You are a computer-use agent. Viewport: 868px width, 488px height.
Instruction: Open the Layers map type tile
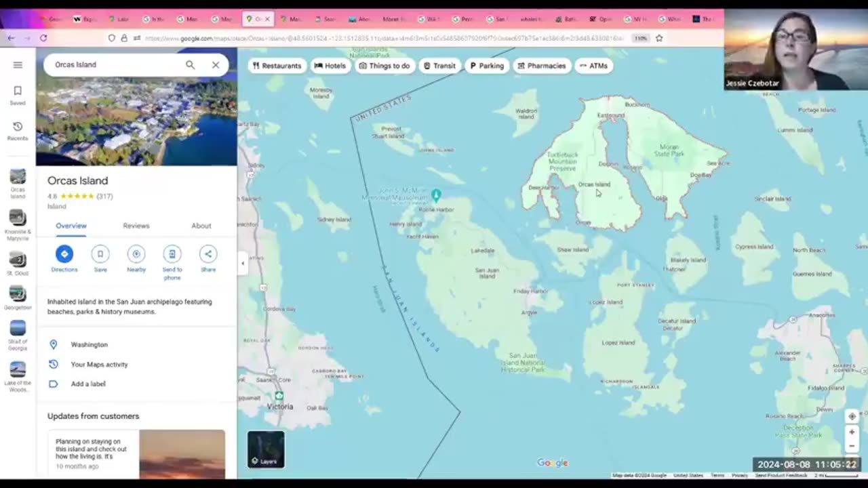[266, 449]
